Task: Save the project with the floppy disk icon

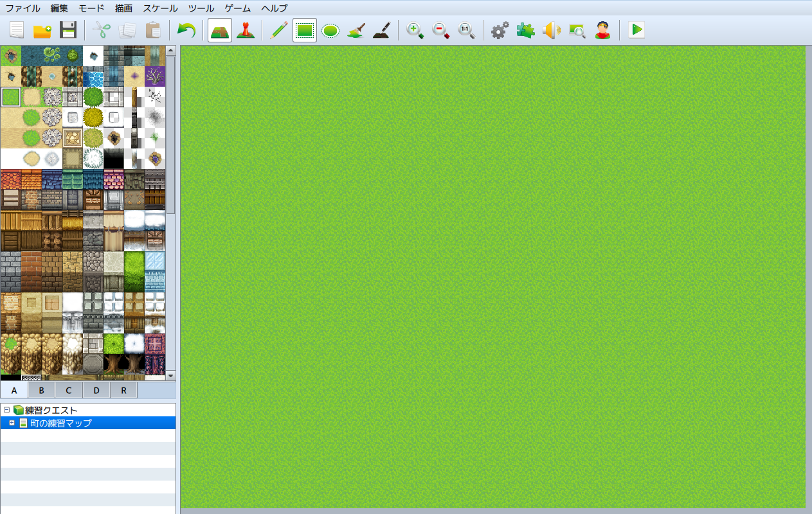Action: 68,30
